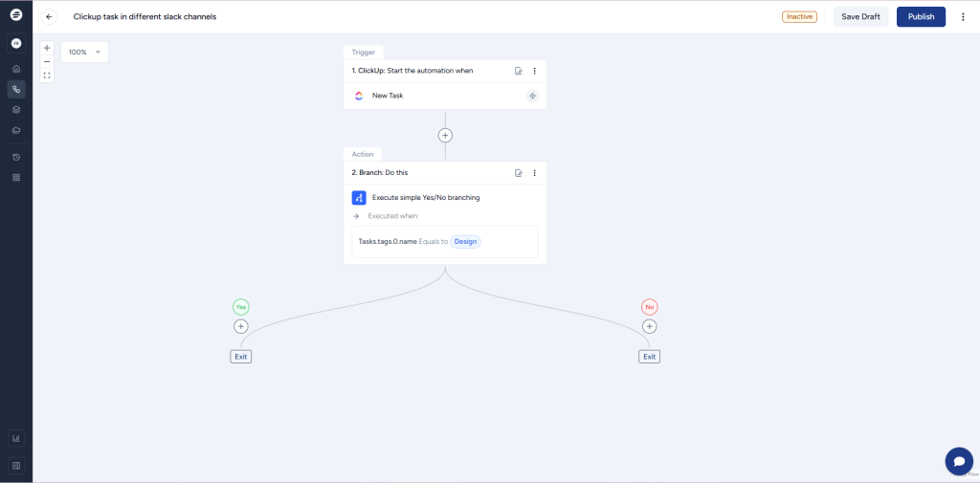This screenshot has width=980, height=483.
Task: Open the three-dot menu on the Branch step
Action: (x=534, y=173)
